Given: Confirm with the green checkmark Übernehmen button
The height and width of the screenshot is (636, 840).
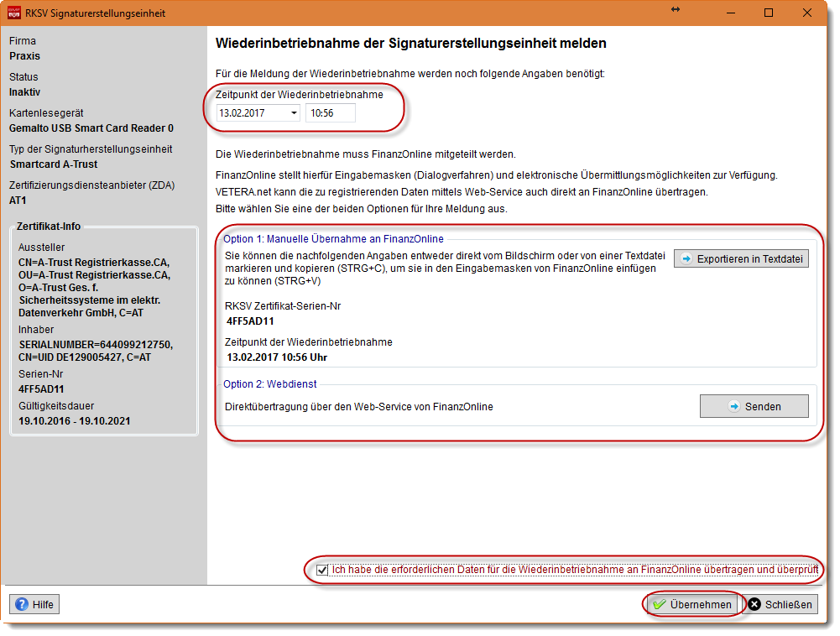Looking at the screenshot, I should coord(693,604).
